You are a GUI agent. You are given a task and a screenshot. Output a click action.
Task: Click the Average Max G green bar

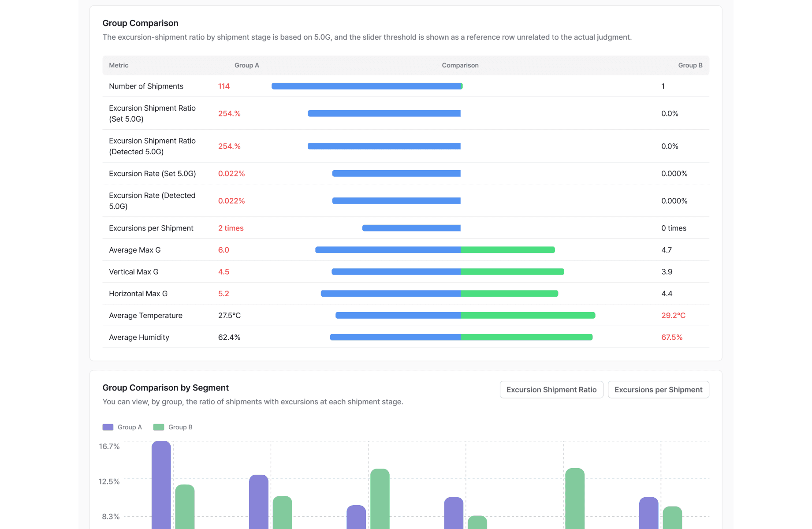507,250
